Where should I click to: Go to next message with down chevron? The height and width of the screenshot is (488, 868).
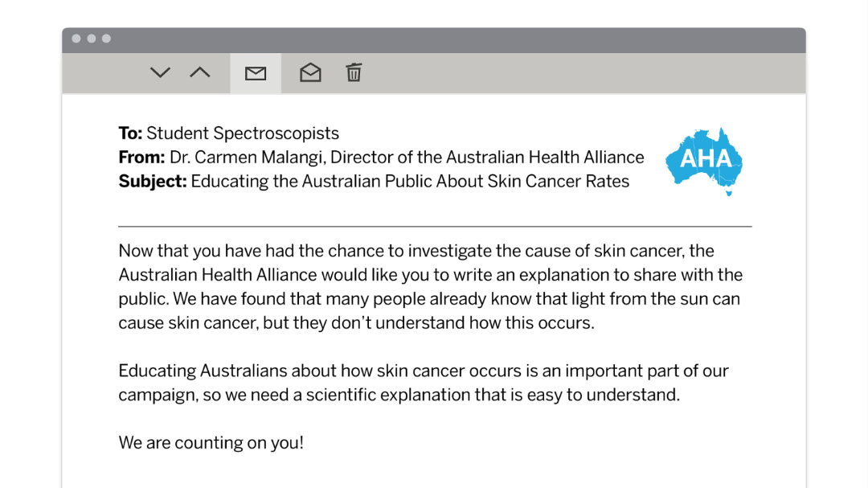(161, 73)
